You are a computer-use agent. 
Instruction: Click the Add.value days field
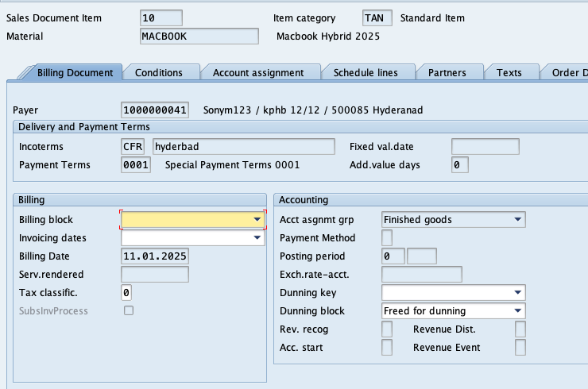point(460,164)
